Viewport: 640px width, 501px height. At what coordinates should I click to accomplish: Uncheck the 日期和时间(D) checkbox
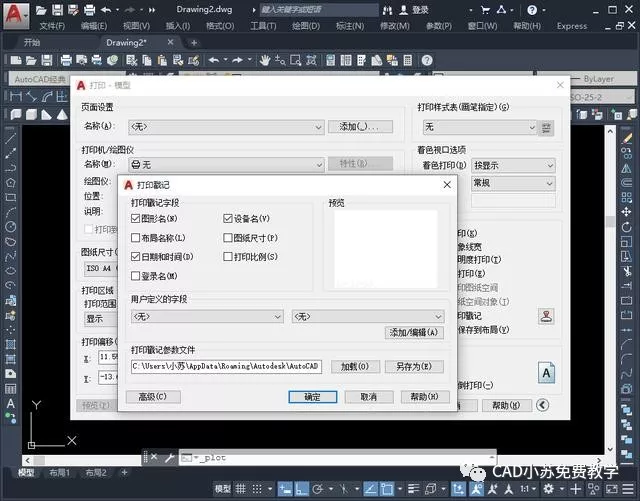[x=136, y=256]
